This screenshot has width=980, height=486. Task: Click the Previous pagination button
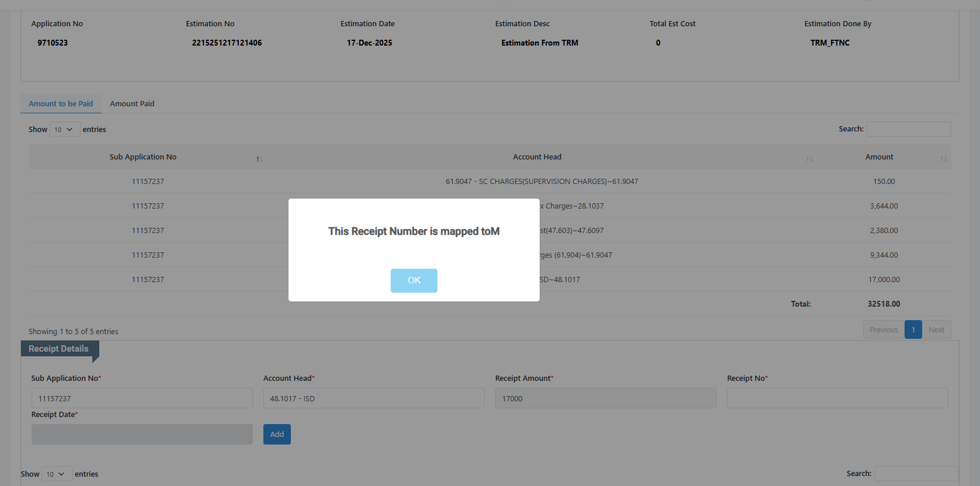tap(883, 330)
